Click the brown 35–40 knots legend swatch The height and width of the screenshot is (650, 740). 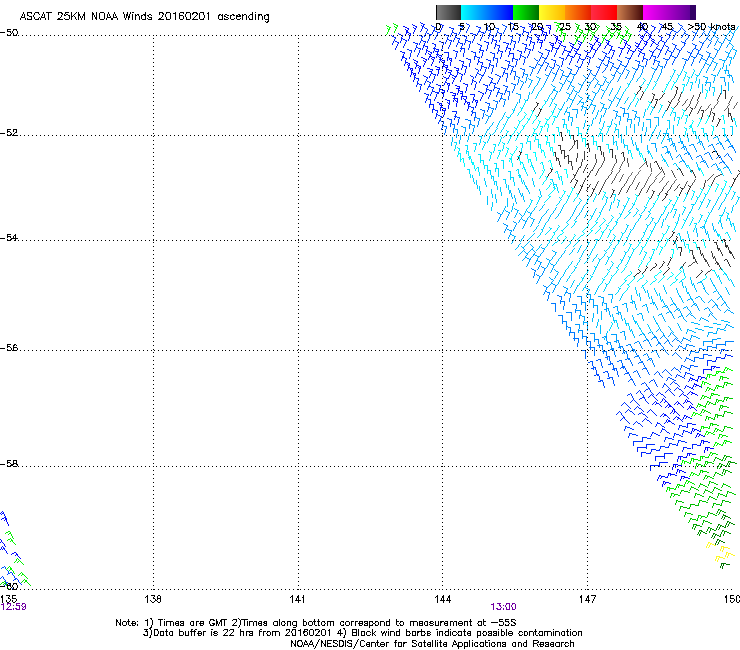click(630, 12)
